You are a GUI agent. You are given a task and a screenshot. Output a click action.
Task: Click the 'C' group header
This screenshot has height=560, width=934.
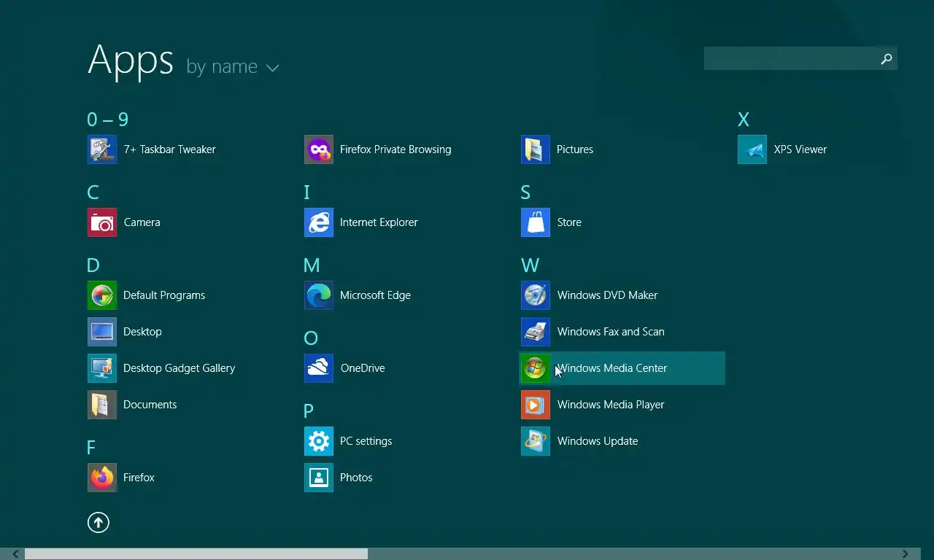[93, 192]
